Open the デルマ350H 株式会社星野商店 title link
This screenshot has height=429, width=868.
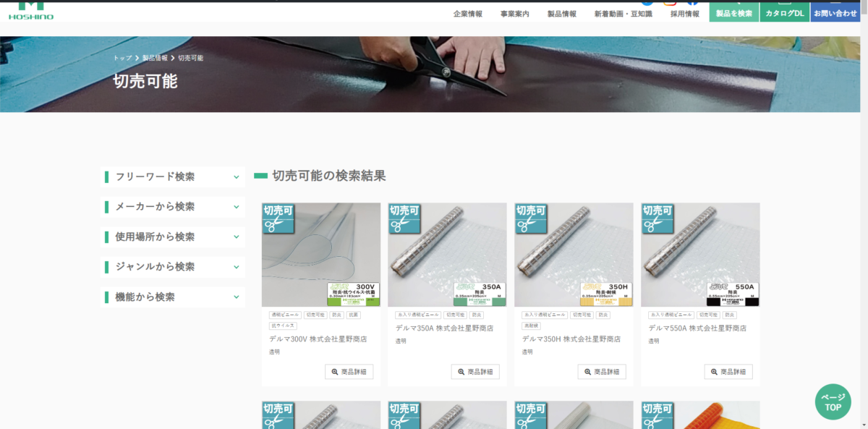click(x=571, y=339)
